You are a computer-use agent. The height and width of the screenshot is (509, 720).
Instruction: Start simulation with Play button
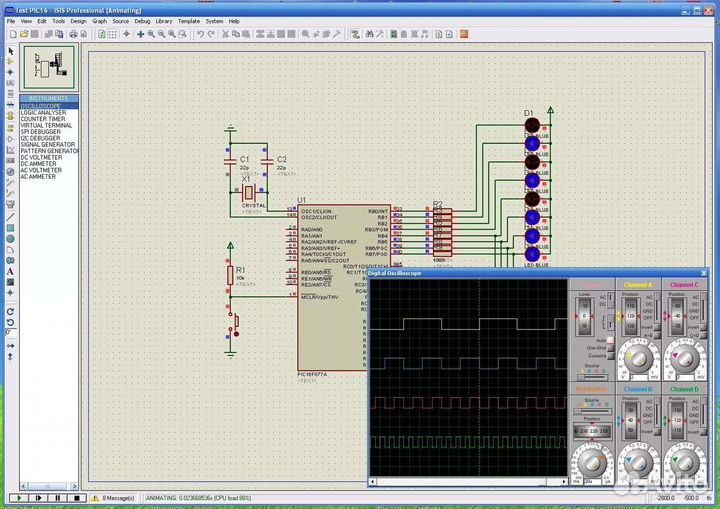click(x=19, y=498)
